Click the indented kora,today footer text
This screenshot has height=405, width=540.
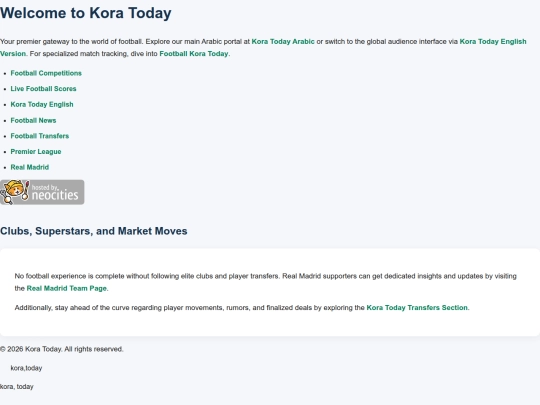coord(26,368)
